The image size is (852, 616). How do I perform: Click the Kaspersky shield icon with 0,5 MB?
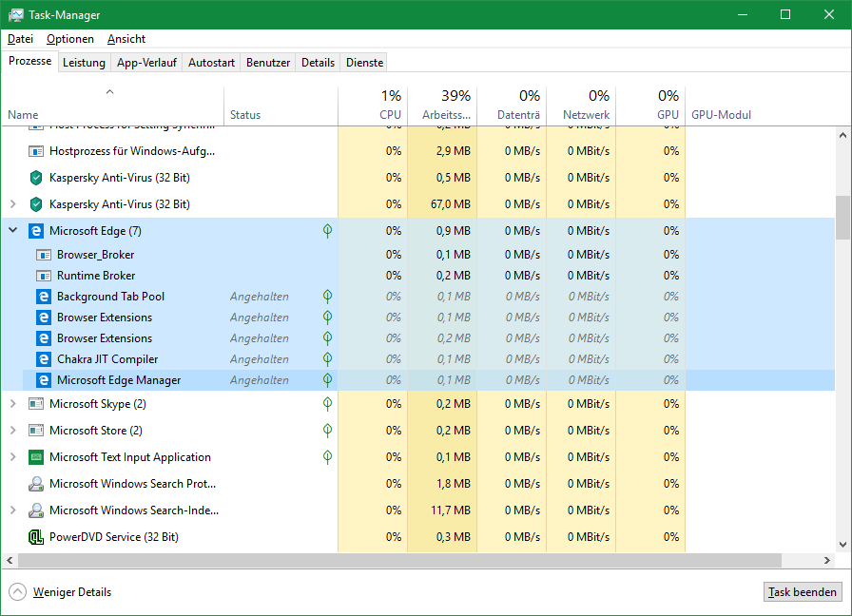(x=36, y=178)
